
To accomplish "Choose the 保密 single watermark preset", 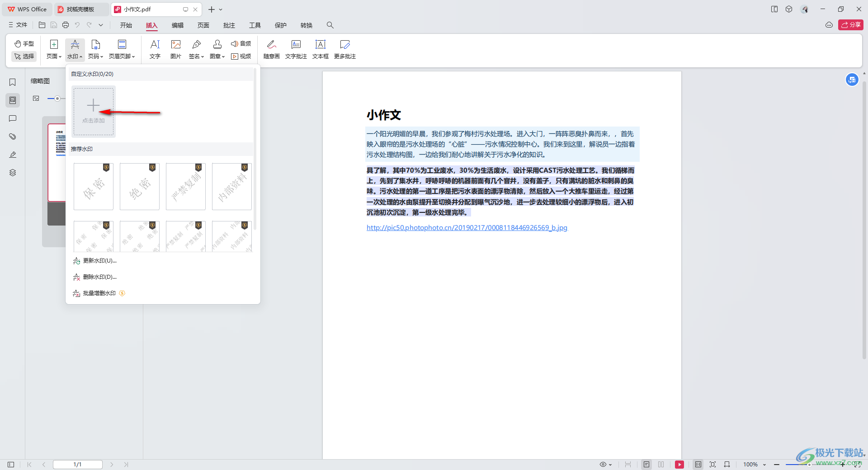I will pos(94,187).
